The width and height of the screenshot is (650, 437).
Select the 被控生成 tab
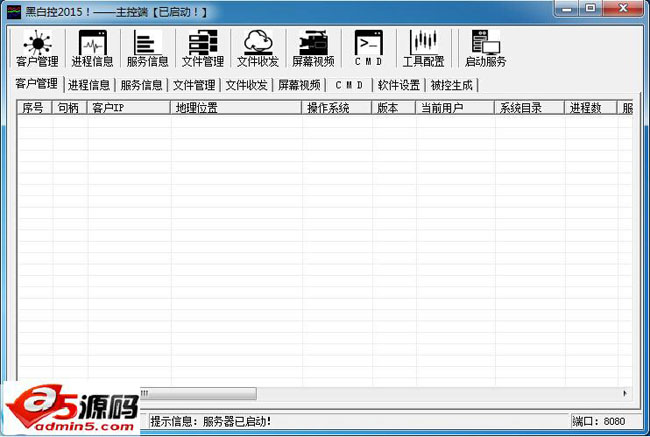click(x=451, y=85)
